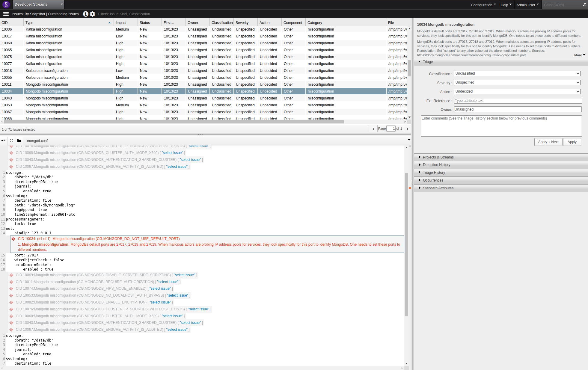Click diamond icon for CID 10011 entry

pos(11,282)
